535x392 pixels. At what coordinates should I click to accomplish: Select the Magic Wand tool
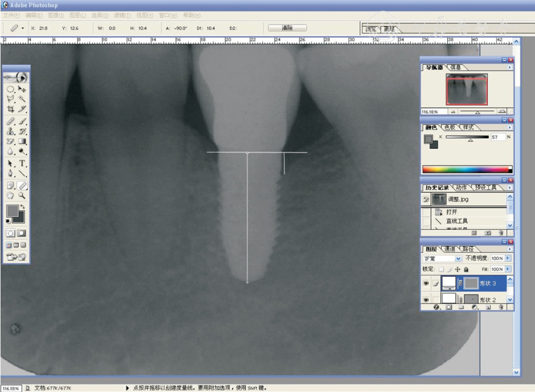click(x=22, y=98)
